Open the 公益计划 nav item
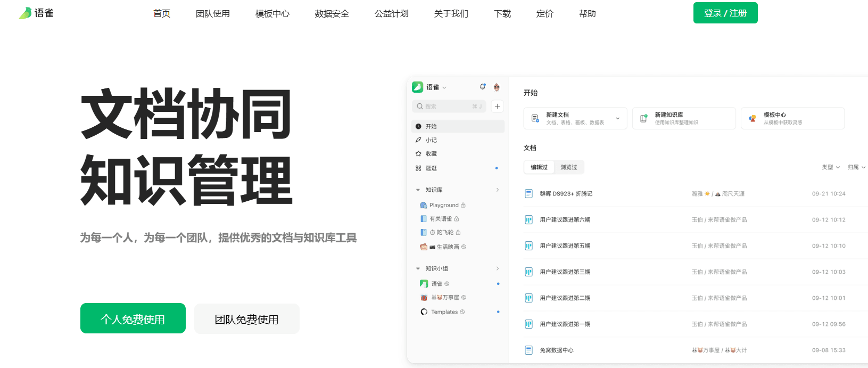 pos(392,13)
